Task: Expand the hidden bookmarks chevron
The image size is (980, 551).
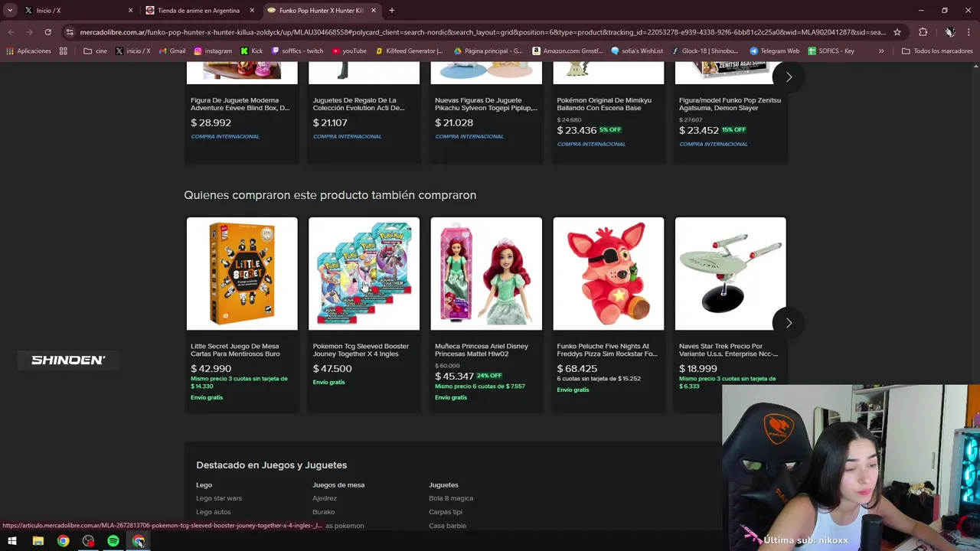Action: pyautogui.click(x=881, y=51)
